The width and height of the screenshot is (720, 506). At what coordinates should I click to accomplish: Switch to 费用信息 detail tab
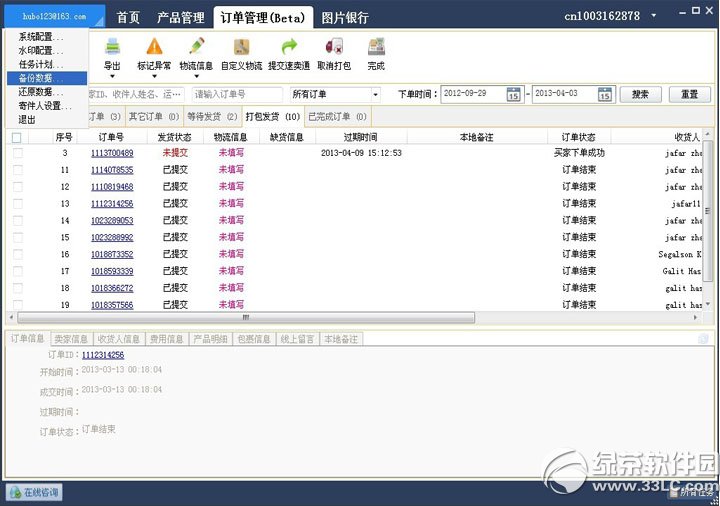(167, 339)
